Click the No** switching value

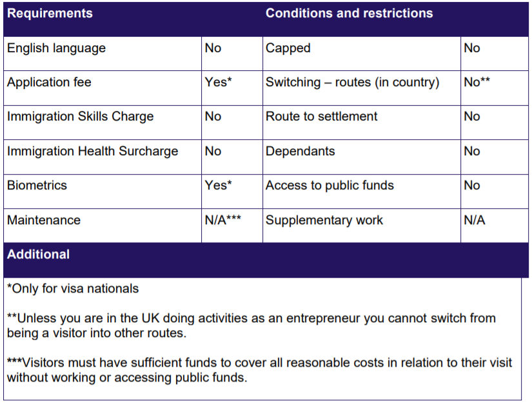tap(477, 82)
